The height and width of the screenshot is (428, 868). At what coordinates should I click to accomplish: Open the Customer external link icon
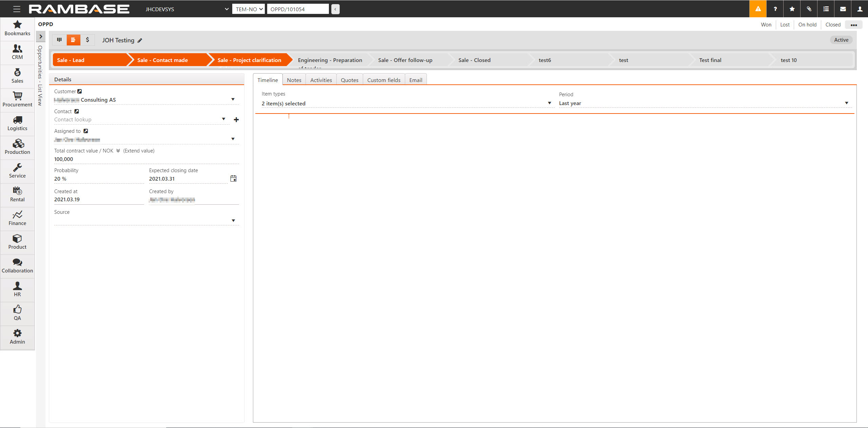pyautogui.click(x=80, y=91)
